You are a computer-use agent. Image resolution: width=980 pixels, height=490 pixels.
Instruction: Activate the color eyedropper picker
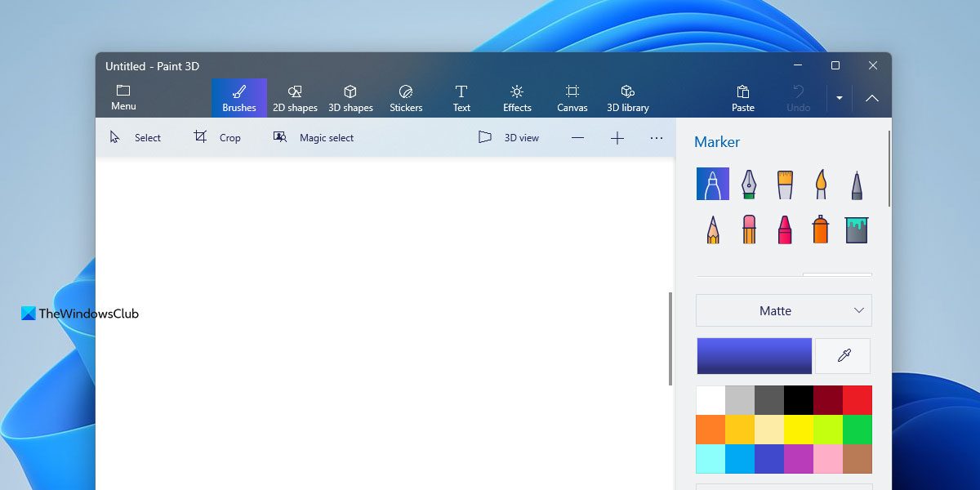click(x=842, y=355)
